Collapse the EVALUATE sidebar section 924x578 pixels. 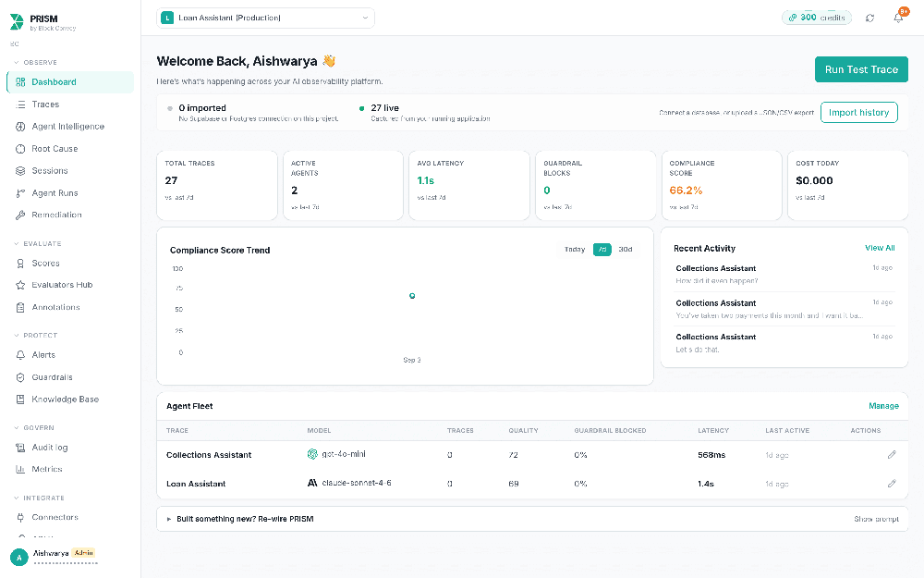coord(37,243)
